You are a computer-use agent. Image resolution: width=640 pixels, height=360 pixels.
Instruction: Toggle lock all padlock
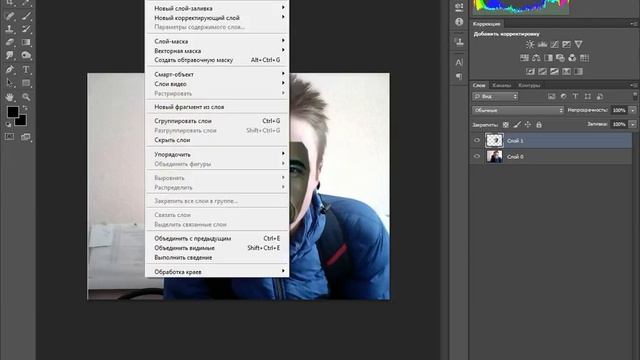[x=539, y=125]
